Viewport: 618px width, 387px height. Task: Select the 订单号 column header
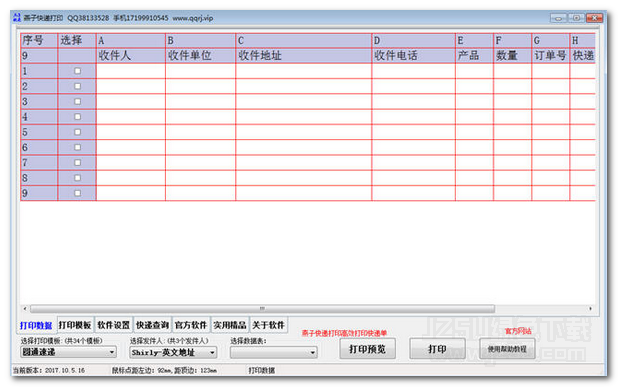tap(551, 56)
